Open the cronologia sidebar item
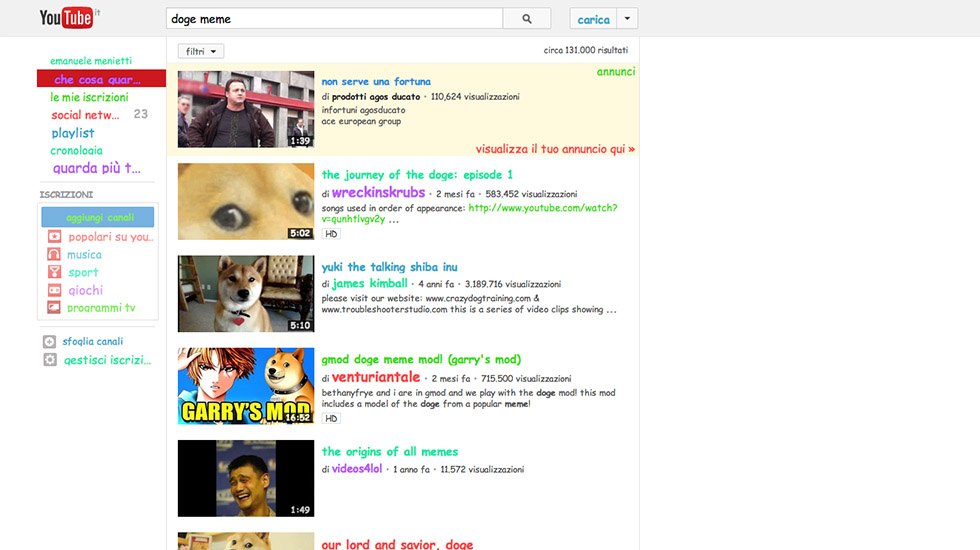This screenshot has height=550, width=980. click(x=76, y=151)
